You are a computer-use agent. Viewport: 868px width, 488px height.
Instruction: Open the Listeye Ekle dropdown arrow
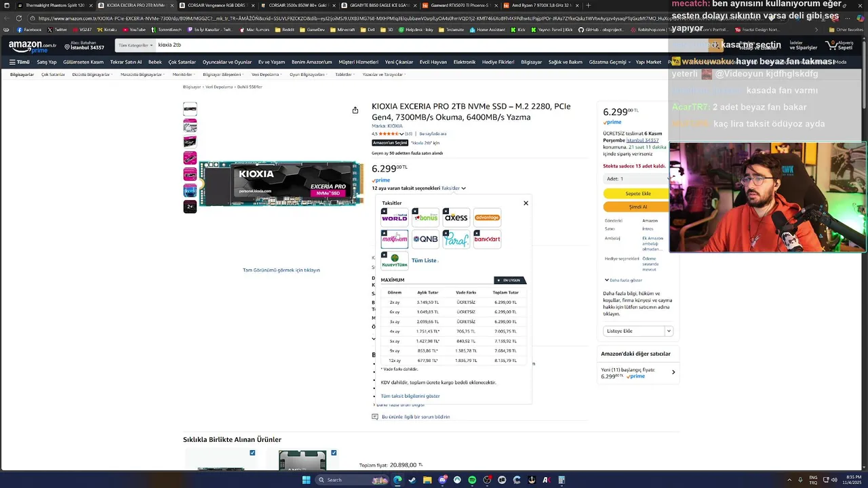pos(669,331)
